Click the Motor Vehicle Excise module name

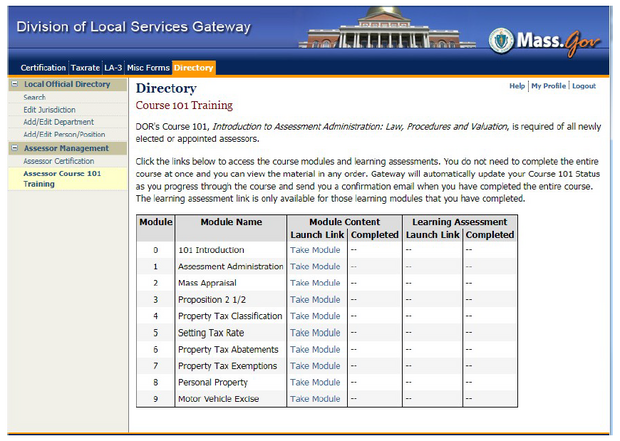[218, 399]
